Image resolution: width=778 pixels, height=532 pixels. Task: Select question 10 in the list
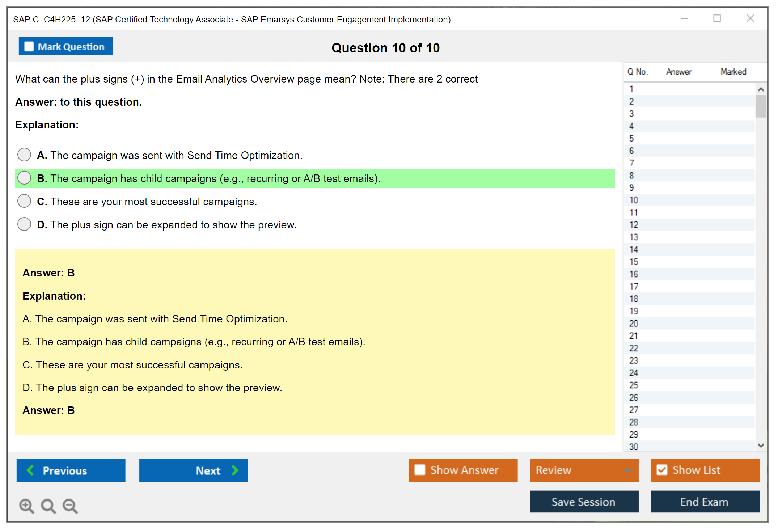pos(634,200)
